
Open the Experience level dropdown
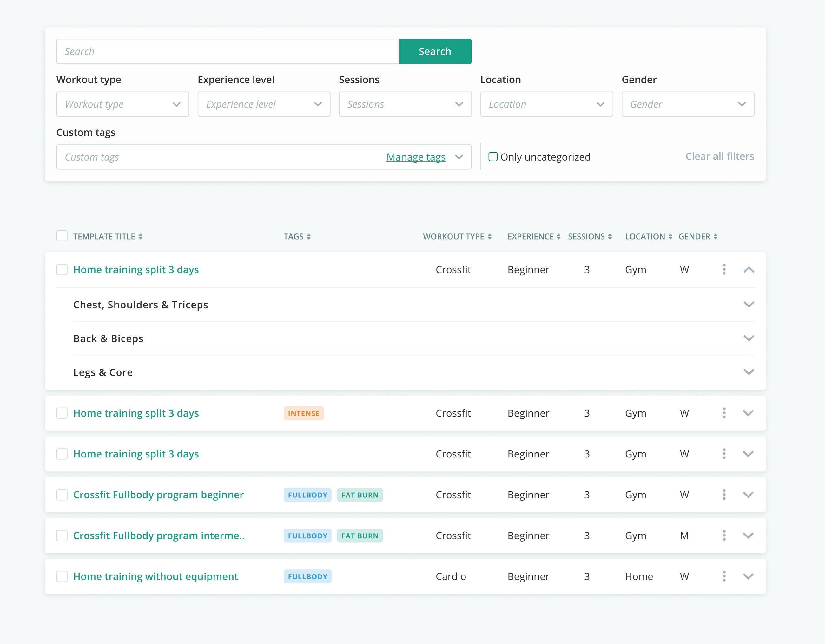pyautogui.click(x=264, y=104)
